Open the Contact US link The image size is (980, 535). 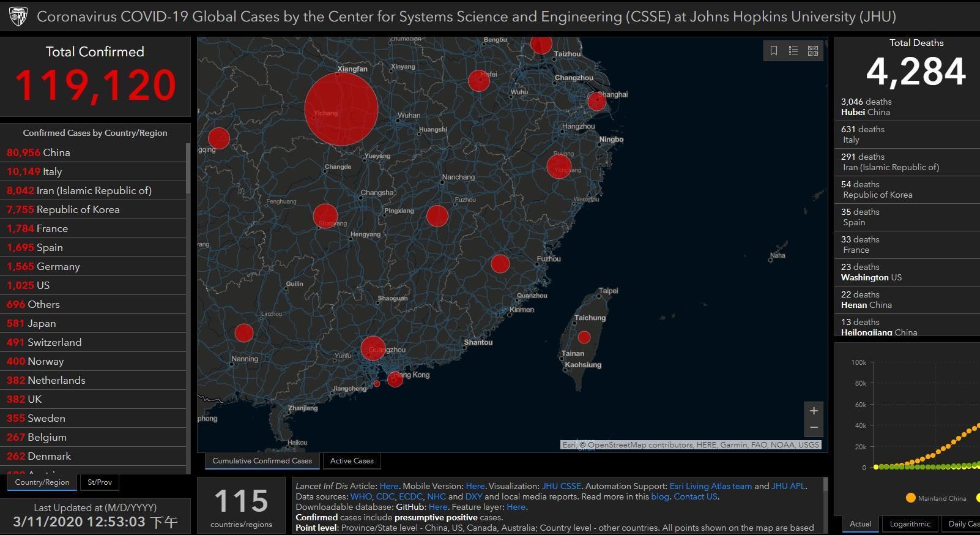click(x=696, y=496)
